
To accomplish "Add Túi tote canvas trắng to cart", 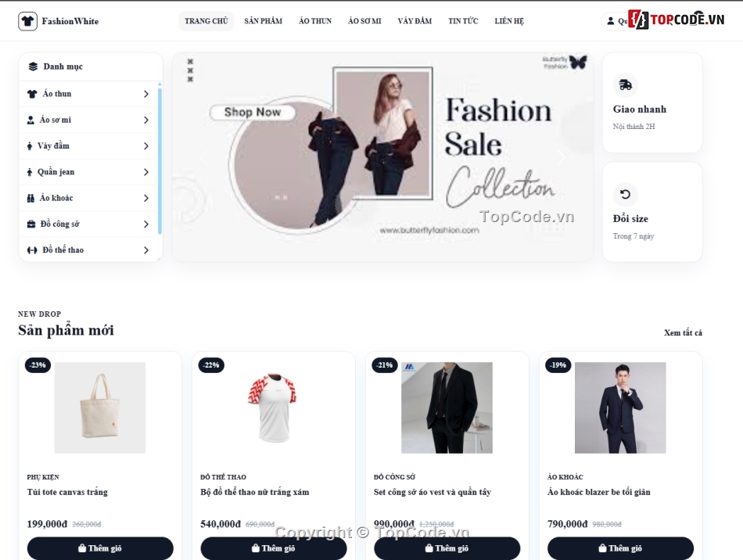I will [x=100, y=548].
